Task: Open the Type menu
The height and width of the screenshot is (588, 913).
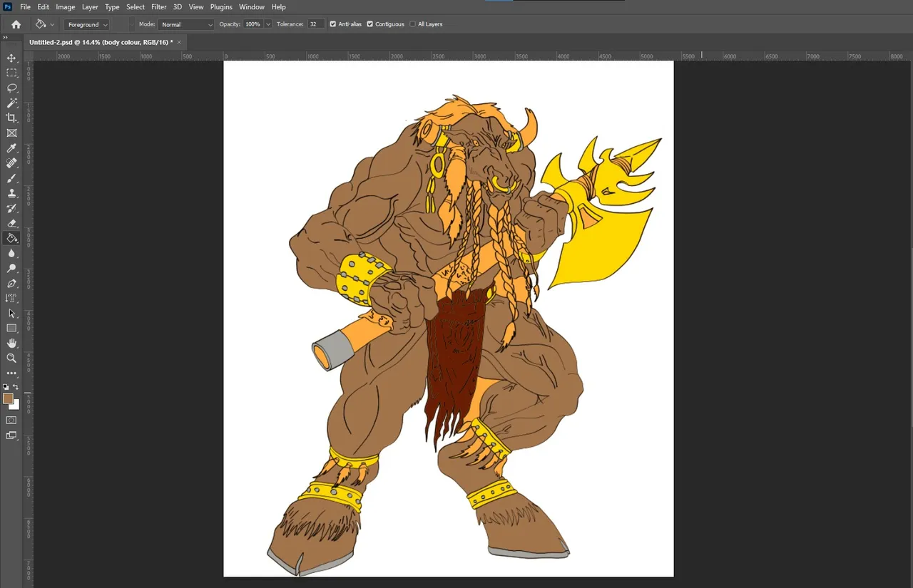Action: [112, 7]
